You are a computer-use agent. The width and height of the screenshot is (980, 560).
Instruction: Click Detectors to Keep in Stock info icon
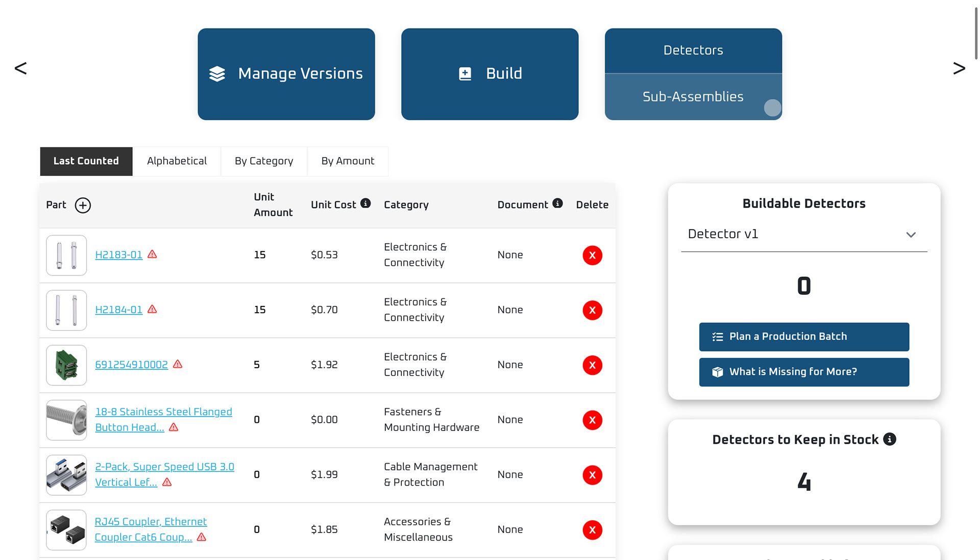tap(890, 439)
